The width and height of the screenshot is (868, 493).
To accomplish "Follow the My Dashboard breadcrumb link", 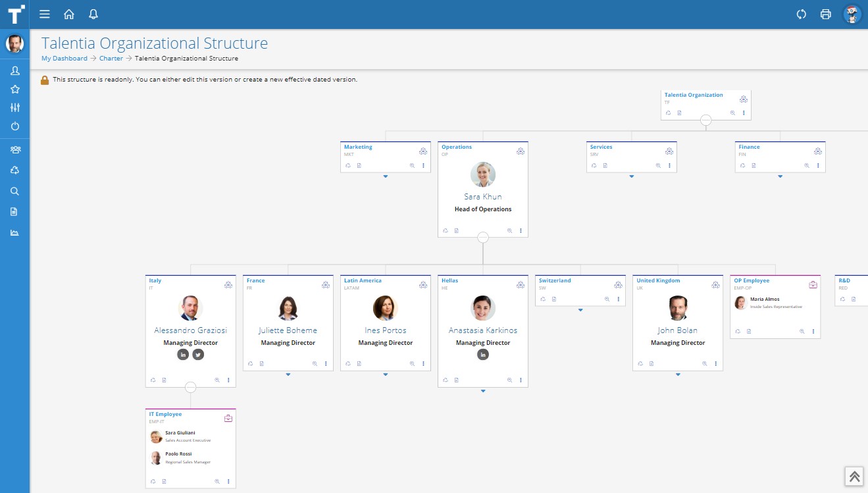I will [x=64, y=59].
